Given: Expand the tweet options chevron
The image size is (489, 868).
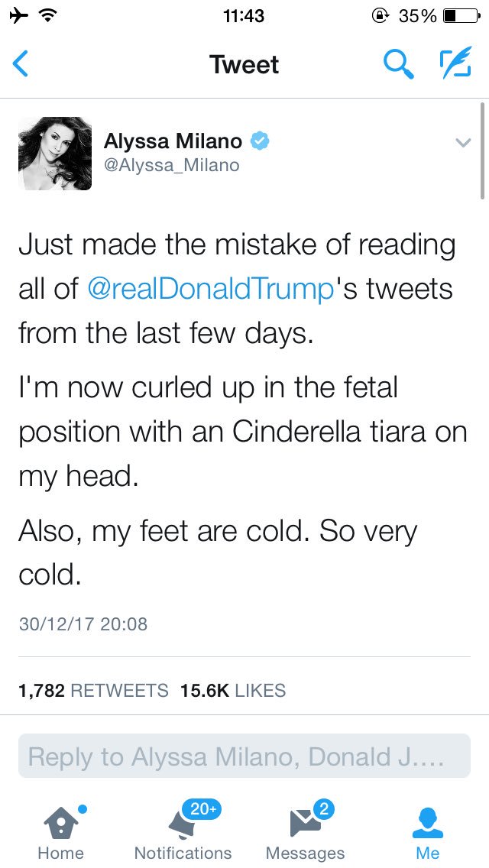Looking at the screenshot, I should coord(463,142).
